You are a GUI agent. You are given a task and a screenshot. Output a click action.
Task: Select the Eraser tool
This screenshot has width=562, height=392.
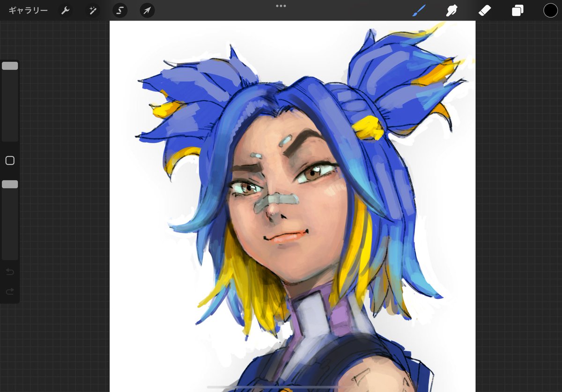[x=485, y=10]
